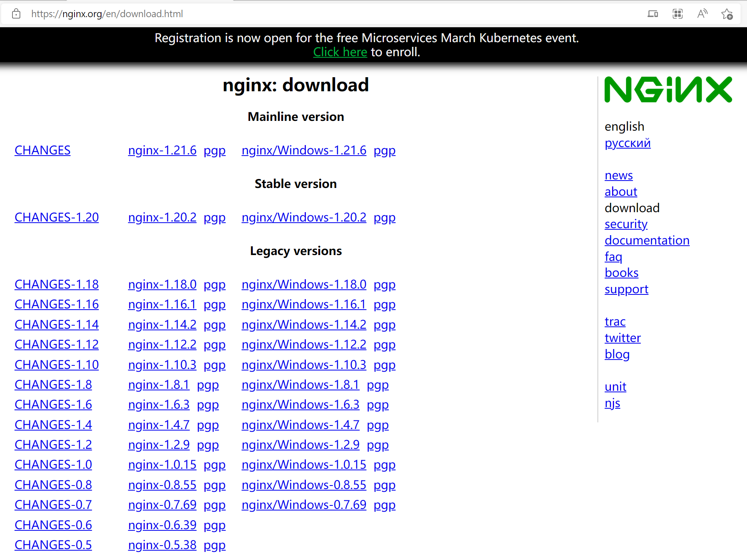Add page to favorites with star icon
This screenshot has width=747, height=560.
click(x=727, y=14)
